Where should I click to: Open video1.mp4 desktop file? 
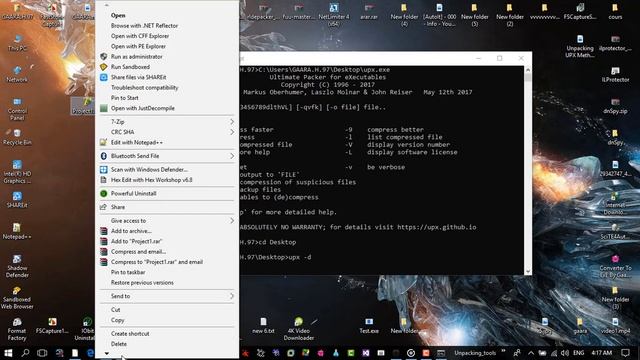(x=615, y=325)
